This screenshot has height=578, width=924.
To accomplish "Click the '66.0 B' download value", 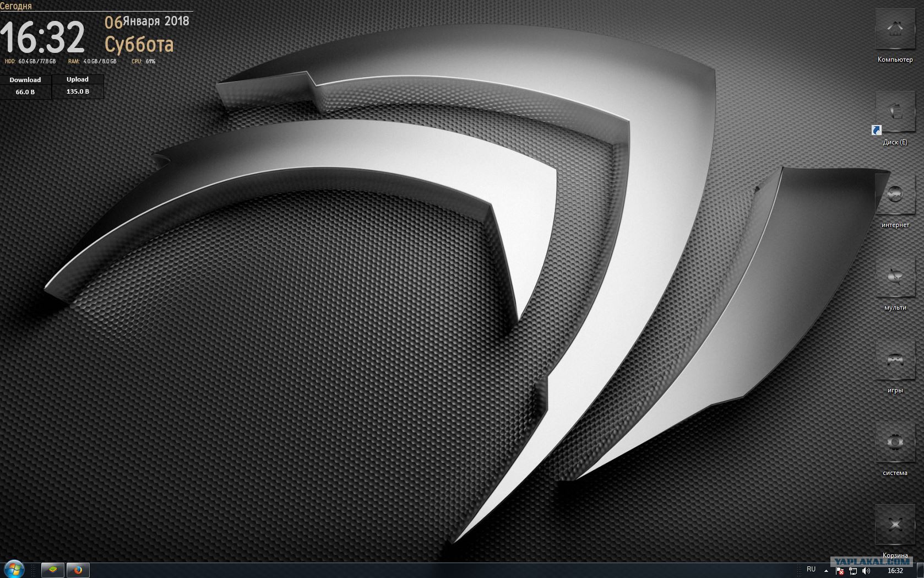I will [x=25, y=92].
